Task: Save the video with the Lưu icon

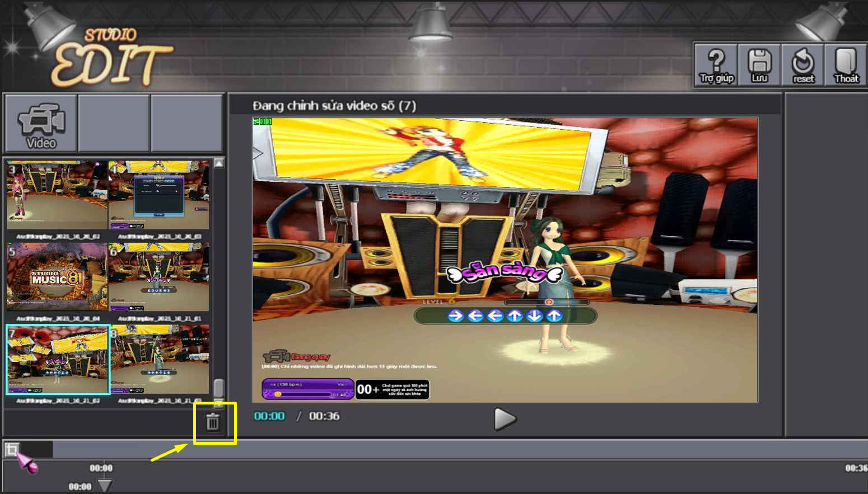Action: pyautogui.click(x=759, y=65)
